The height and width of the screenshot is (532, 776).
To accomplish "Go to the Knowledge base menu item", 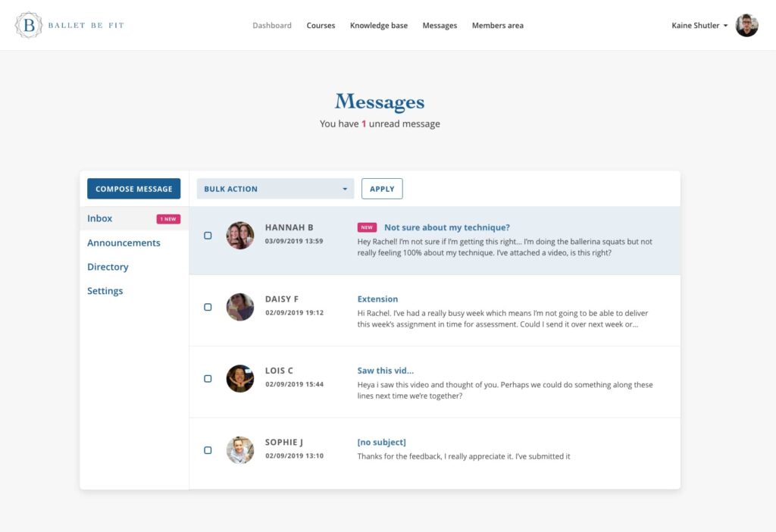I will (378, 25).
